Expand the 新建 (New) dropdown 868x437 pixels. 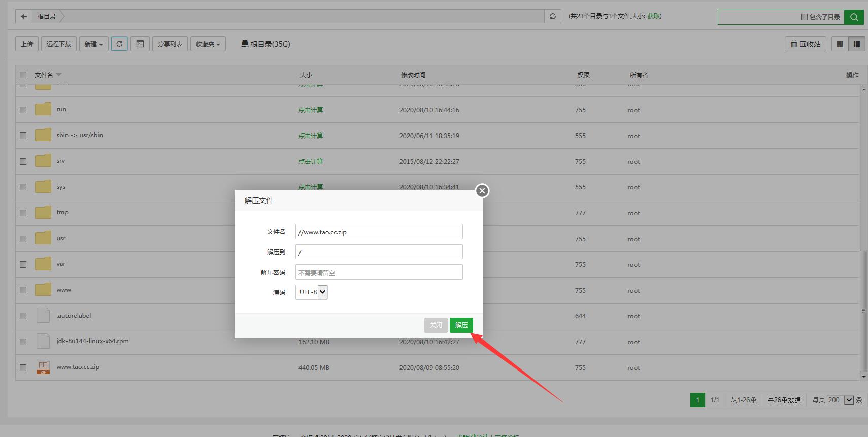94,44
